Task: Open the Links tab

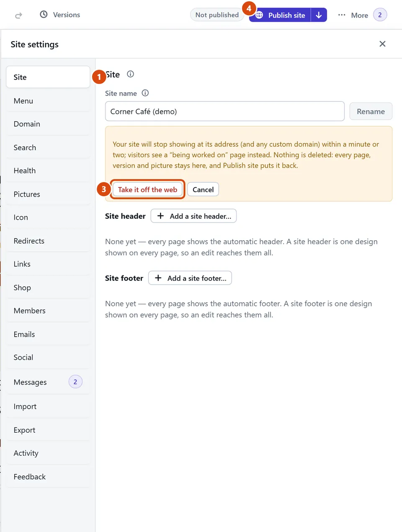Action: tap(48, 264)
